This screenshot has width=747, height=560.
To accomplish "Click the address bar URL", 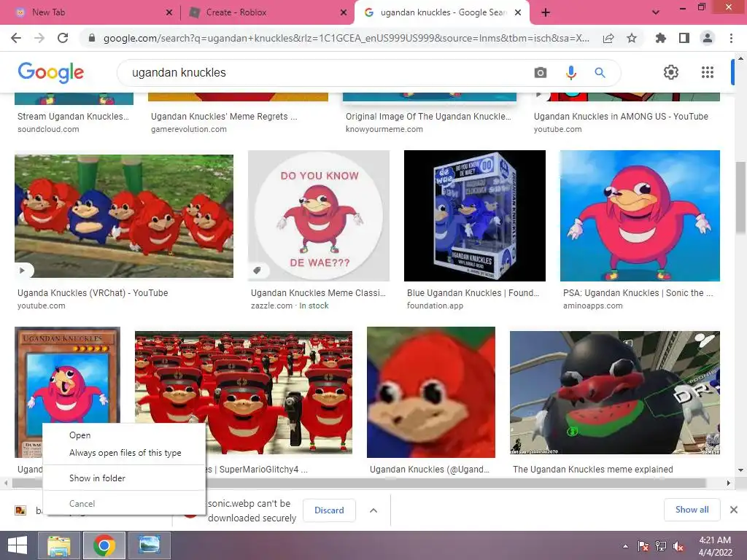I will [x=347, y=38].
